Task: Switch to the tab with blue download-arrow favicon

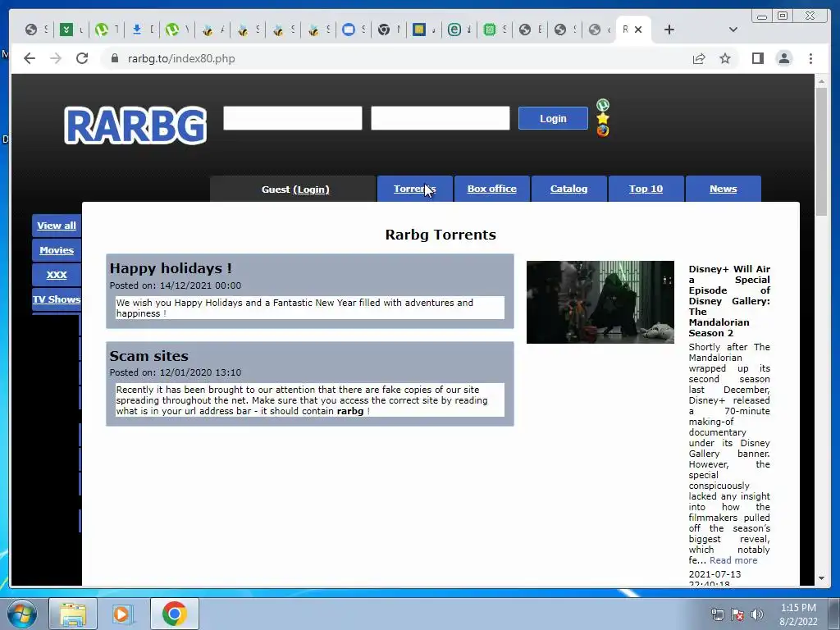Action: pyautogui.click(x=137, y=30)
